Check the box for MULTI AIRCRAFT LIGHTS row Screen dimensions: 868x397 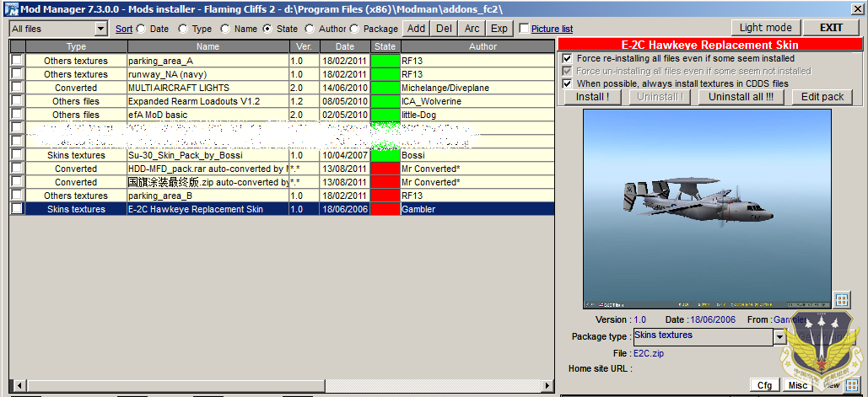pyautogui.click(x=17, y=87)
